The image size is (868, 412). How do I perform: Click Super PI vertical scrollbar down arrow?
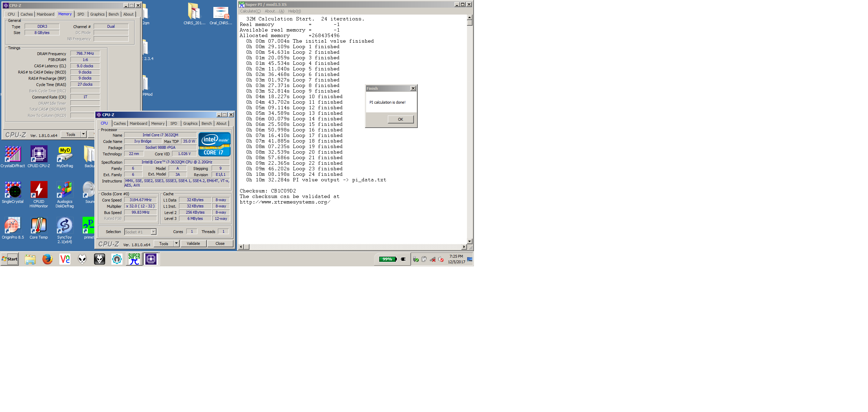(470, 241)
